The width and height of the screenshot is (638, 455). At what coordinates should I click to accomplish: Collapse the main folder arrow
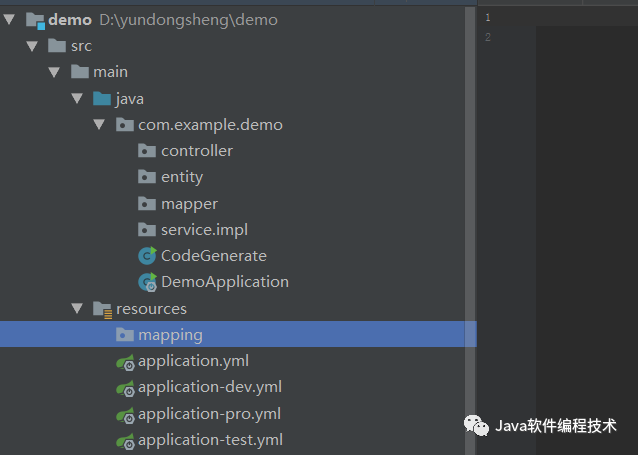[x=54, y=72]
